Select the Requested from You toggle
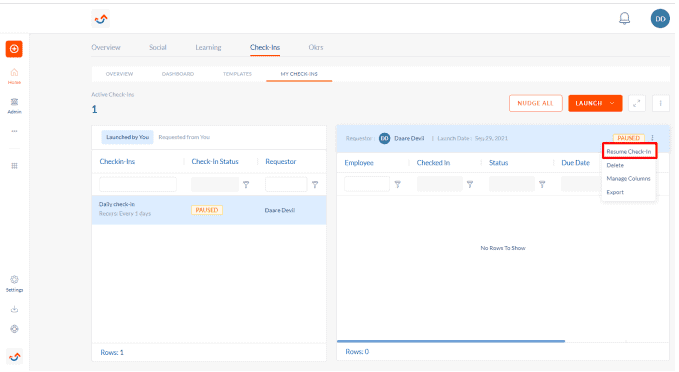The image size is (679, 372). (184, 137)
